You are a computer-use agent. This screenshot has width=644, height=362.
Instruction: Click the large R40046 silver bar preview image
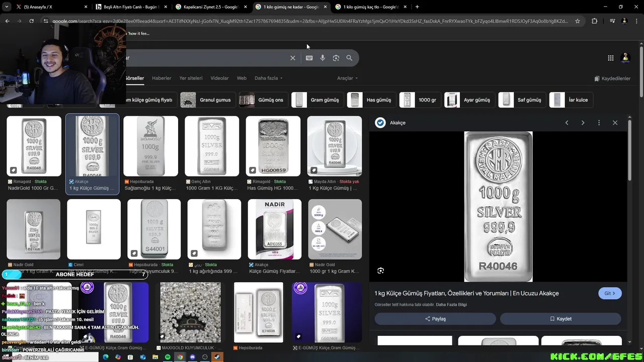tap(498, 207)
